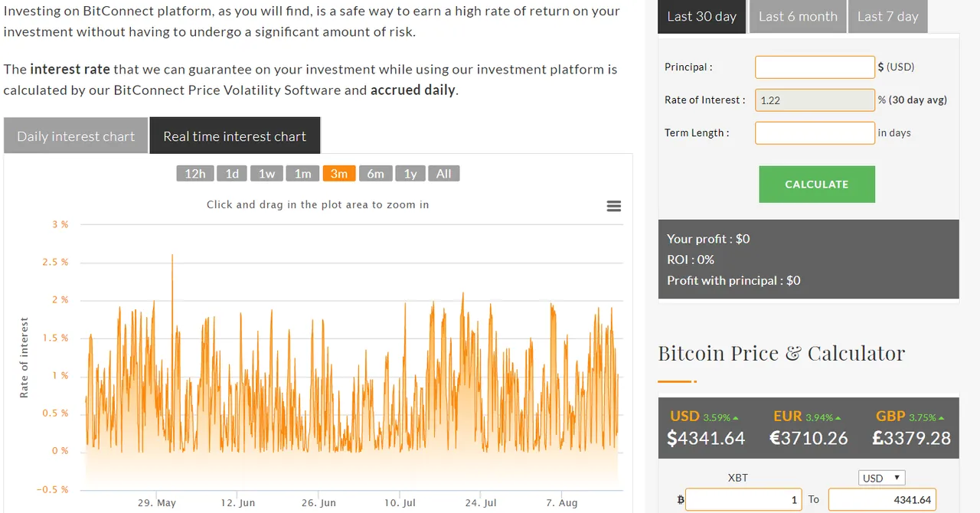The image size is (980, 513).
Task: Click the 2.5 % y-axis label
Action: (x=56, y=262)
